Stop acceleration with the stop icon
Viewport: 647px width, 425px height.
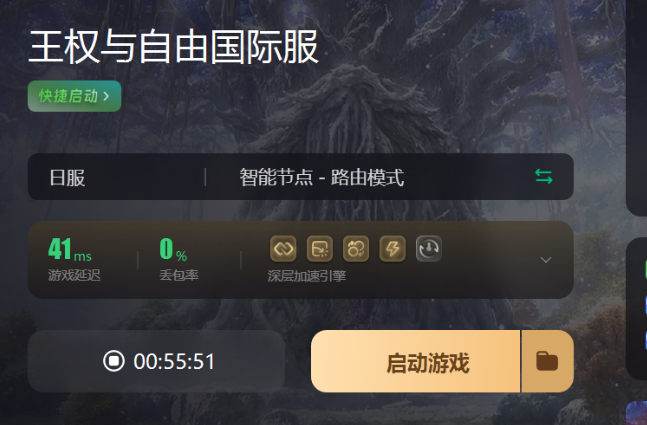tap(113, 361)
